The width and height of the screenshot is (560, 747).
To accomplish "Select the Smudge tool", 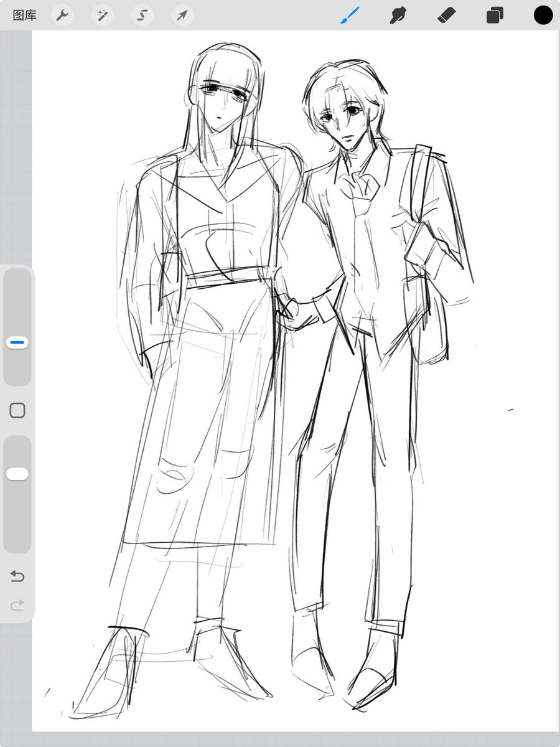I will [x=398, y=16].
